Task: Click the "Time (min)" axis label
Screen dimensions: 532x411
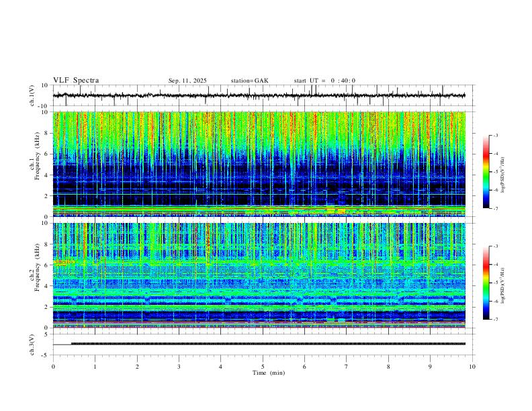Action: tap(269, 373)
